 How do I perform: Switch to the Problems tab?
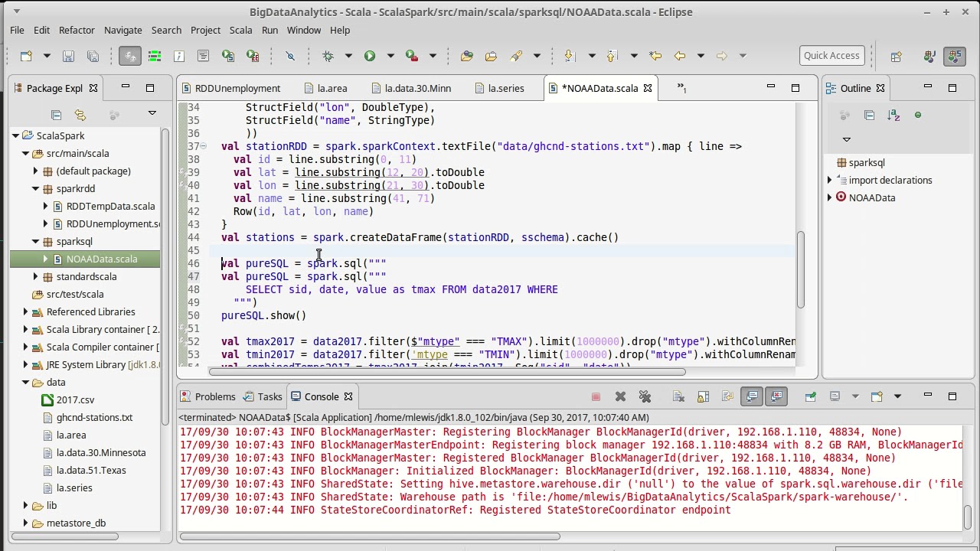pyautogui.click(x=207, y=396)
